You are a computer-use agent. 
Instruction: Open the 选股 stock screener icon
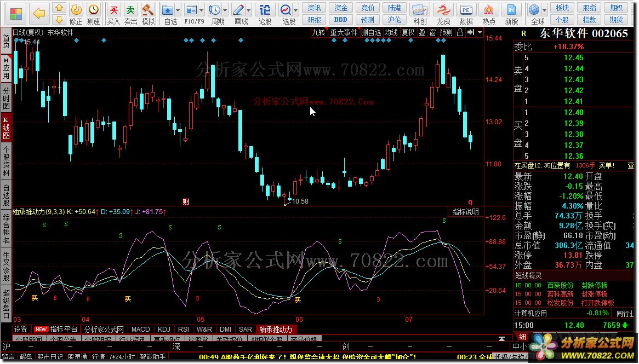[286, 10]
